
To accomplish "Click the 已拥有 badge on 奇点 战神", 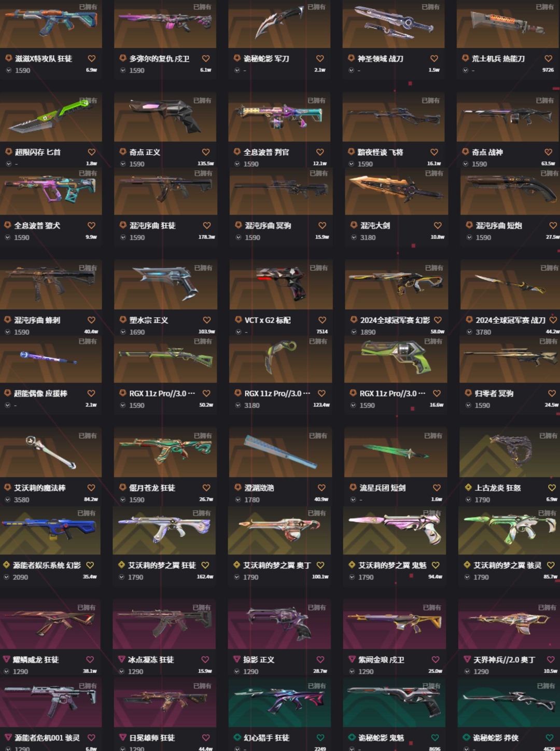I will [x=544, y=101].
